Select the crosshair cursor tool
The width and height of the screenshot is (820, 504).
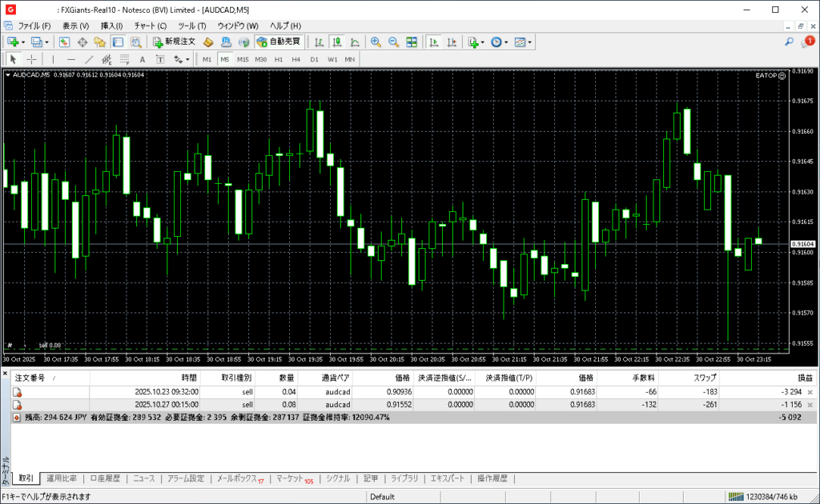[31, 59]
